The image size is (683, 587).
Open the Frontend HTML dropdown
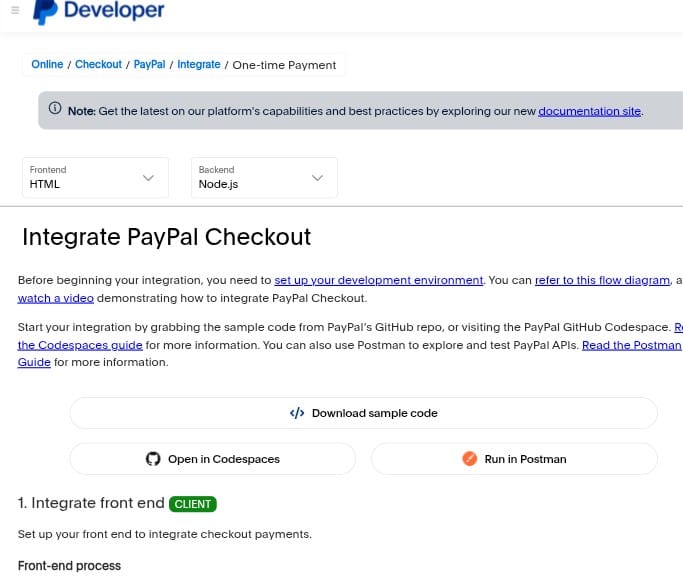[95, 178]
